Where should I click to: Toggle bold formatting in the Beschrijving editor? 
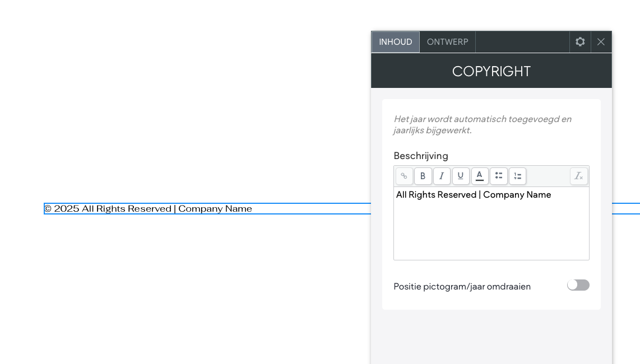click(x=423, y=176)
